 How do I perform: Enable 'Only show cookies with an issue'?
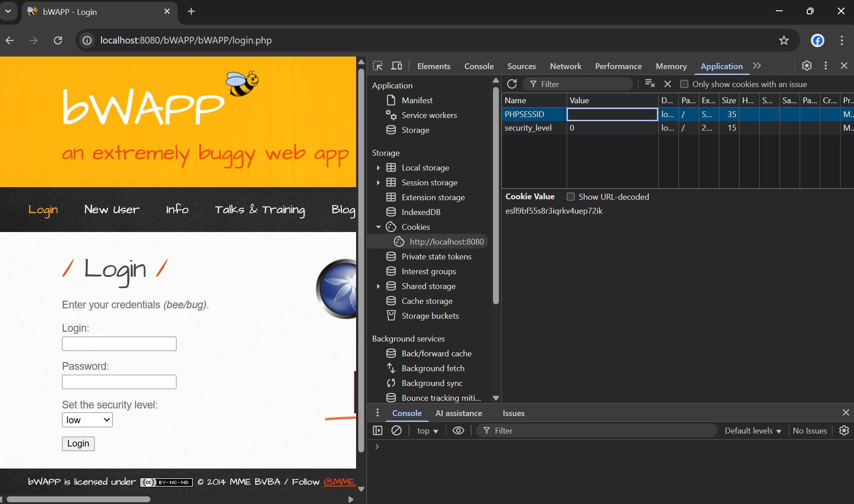click(x=684, y=84)
